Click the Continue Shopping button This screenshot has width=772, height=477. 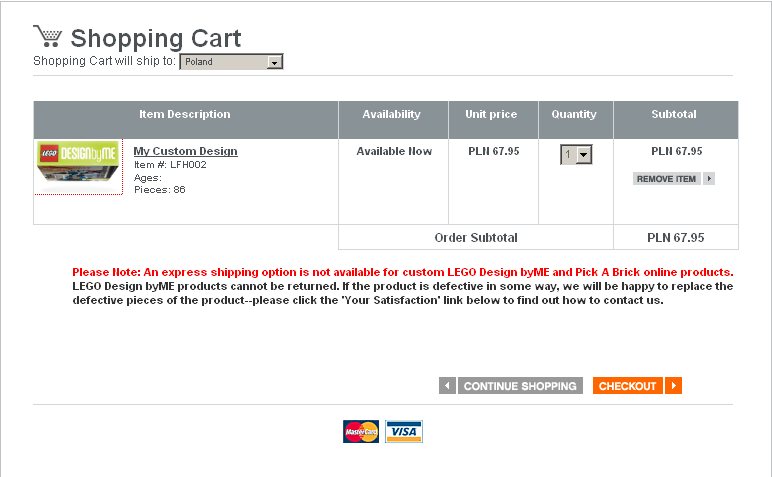point(520,386)
